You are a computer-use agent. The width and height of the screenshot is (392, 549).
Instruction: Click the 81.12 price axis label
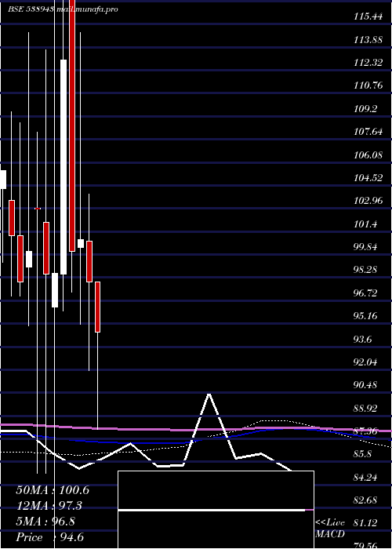(x=365, y=523)
